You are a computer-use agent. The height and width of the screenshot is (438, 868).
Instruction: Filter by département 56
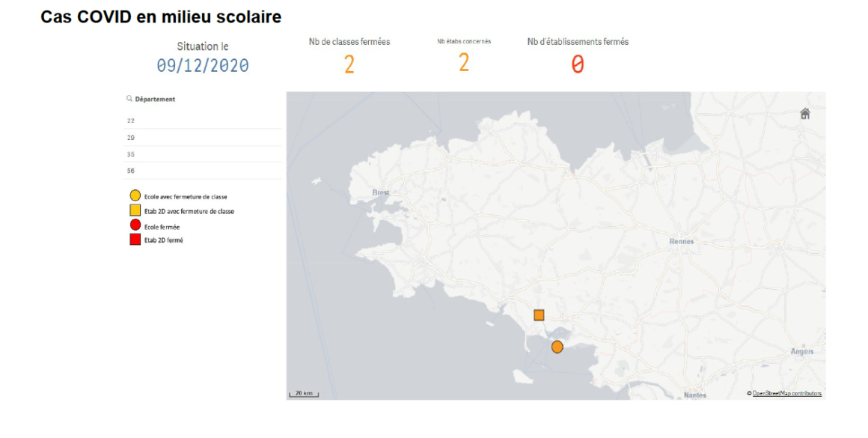click(x=203, y=171)
